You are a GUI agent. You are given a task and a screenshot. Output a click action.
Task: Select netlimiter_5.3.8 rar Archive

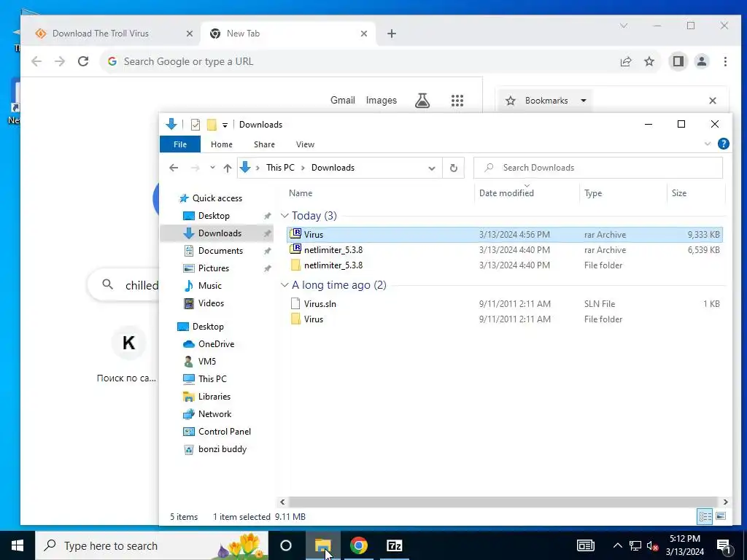click(505, 249)
